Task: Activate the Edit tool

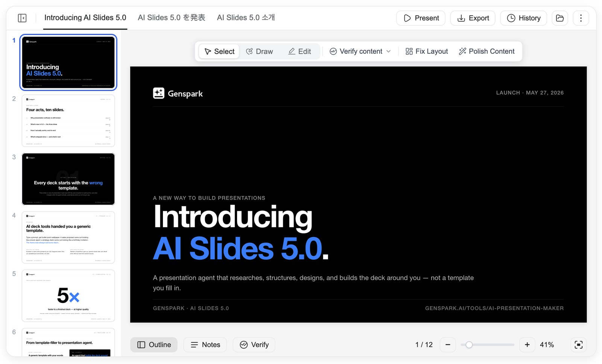Action: pyautogui.click(x=299, y=52)
